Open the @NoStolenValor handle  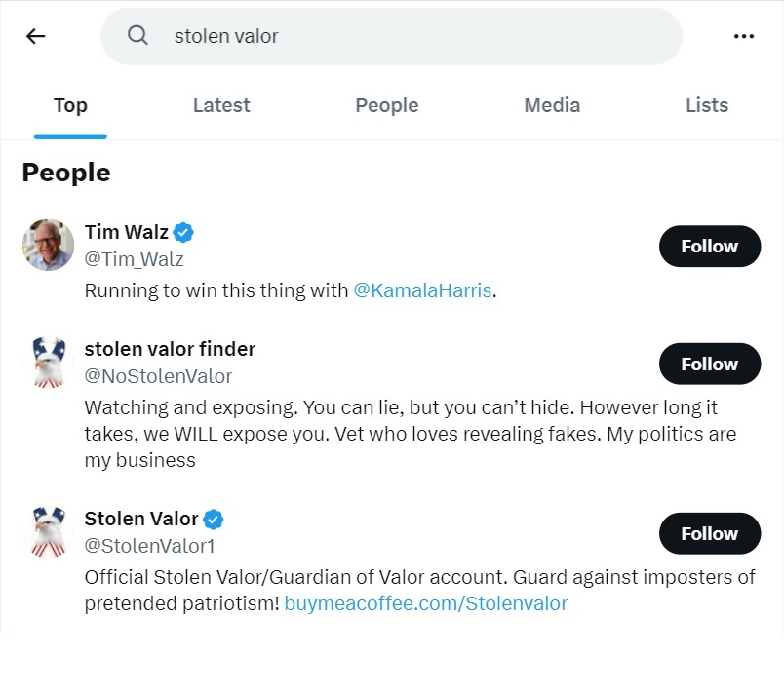tap(158, 376)
